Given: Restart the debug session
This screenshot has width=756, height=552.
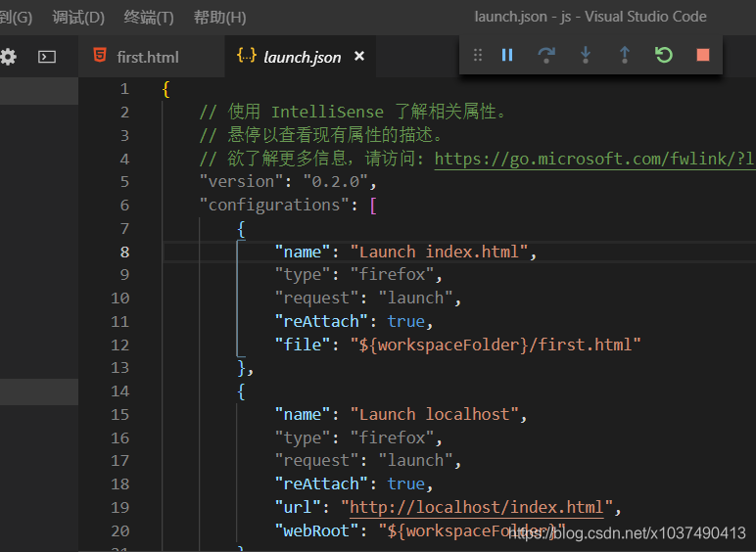Looking at the screenshot, I should pyautogui.click(x=664, y=55).
